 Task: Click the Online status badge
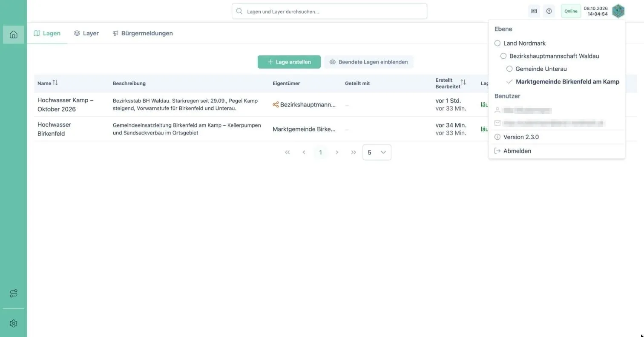click(x=571, y=11)
